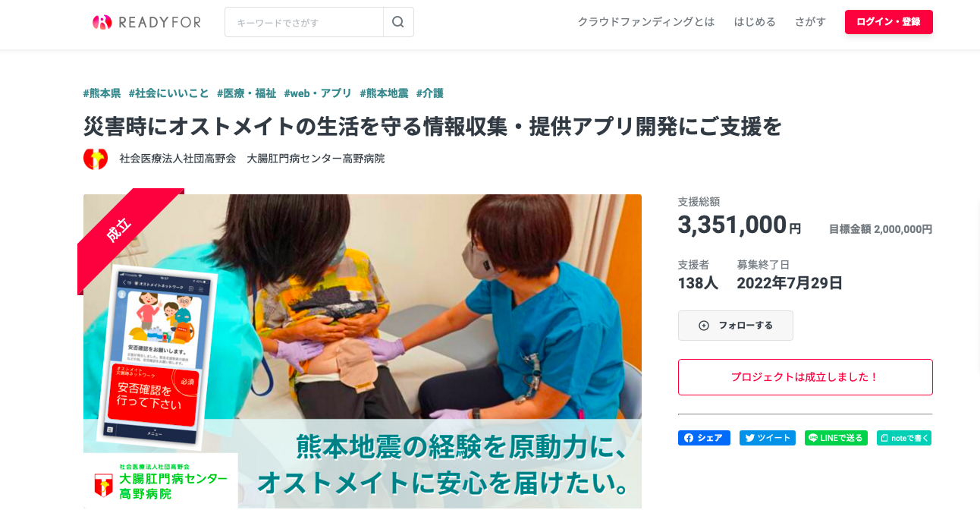This screenshot has height=510, width=980.
Task: Open organizer link 大腸肛門病センター高野病院
Action: [316, 159]
